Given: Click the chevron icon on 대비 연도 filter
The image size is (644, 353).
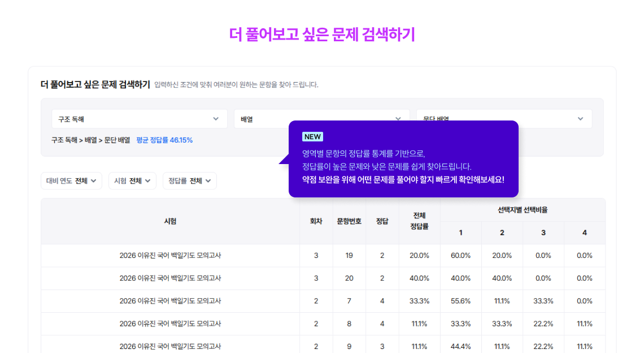Looking at the screenshot, I should (93, 181).
